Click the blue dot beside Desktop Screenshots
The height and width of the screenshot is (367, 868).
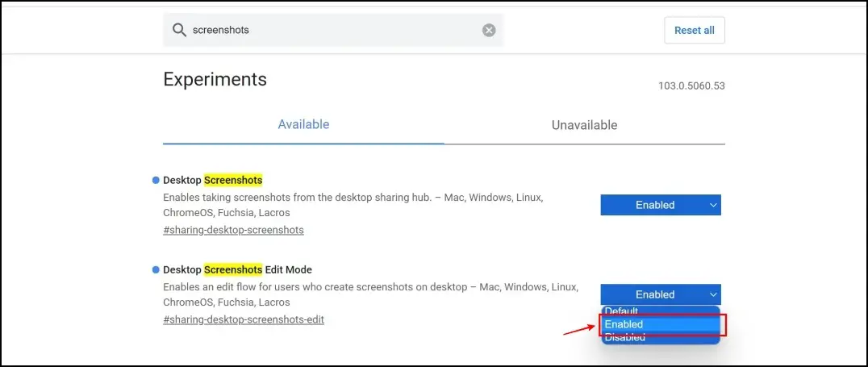pyautogui.click(x=156, y=180)
